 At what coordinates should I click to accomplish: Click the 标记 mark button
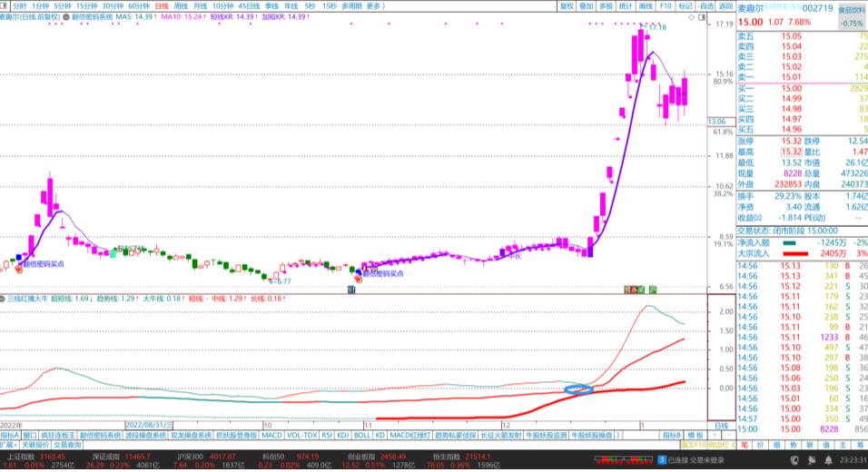(686, 6)
